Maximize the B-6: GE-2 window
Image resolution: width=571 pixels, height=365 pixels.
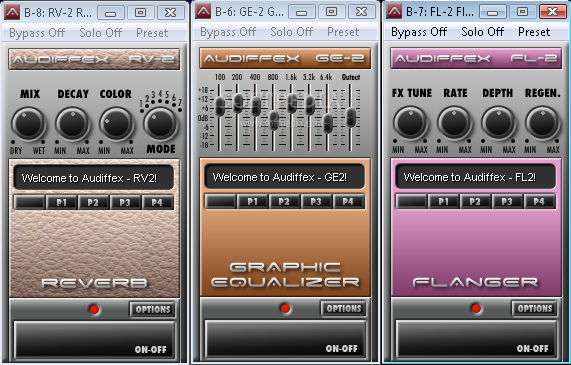coord(331,12)
